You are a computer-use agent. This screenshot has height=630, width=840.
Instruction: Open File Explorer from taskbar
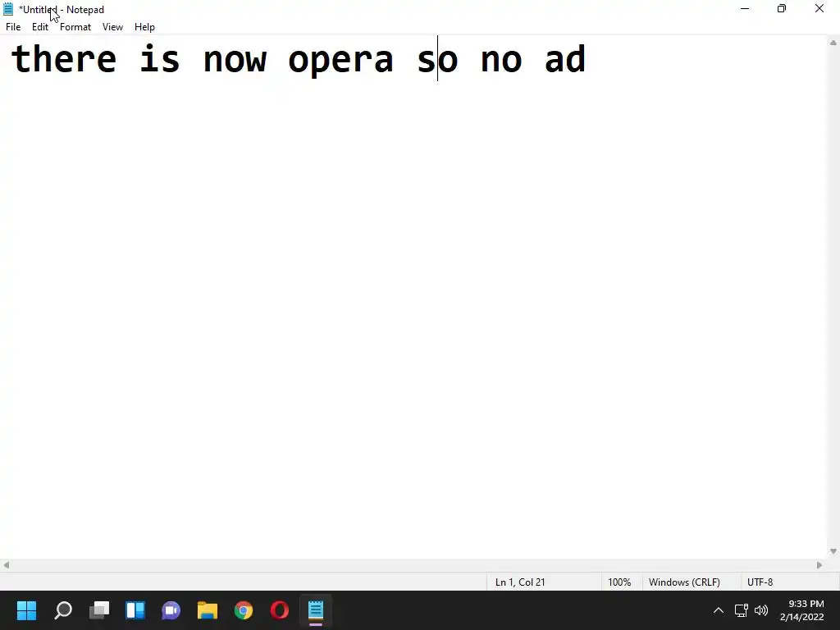click(208, 610)
